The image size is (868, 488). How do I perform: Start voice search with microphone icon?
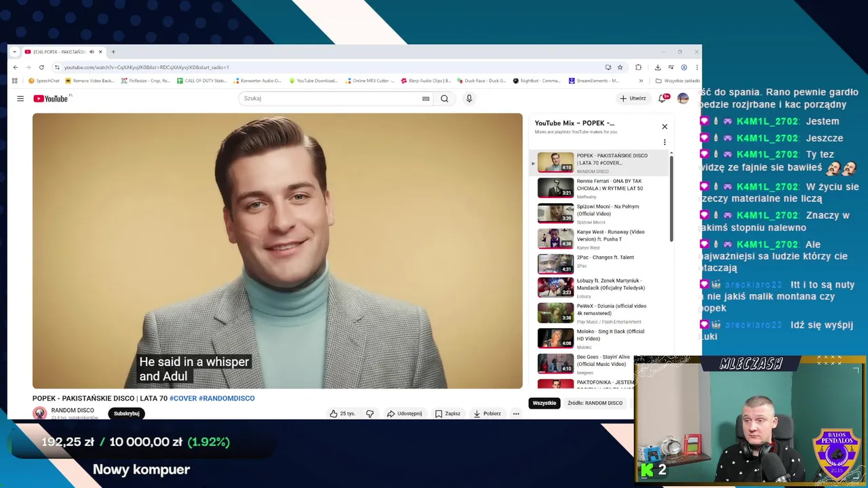point(469,99)
